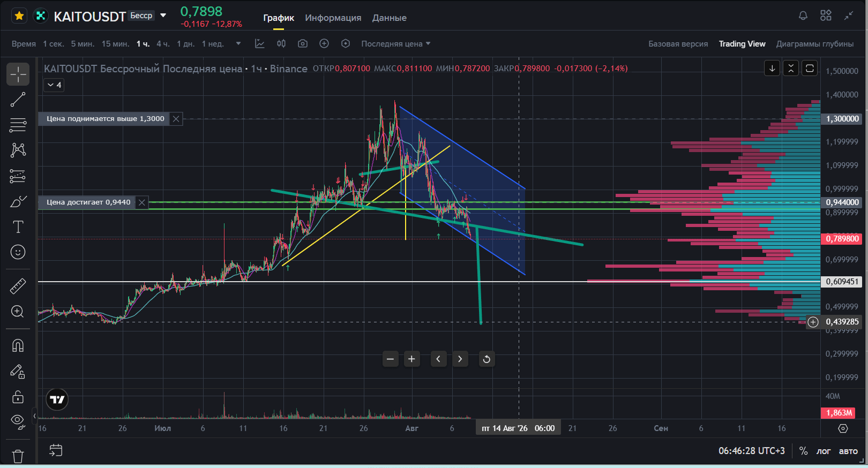
Task: Select the 5 мин. timeframe
Action: (x=83, y=44)
